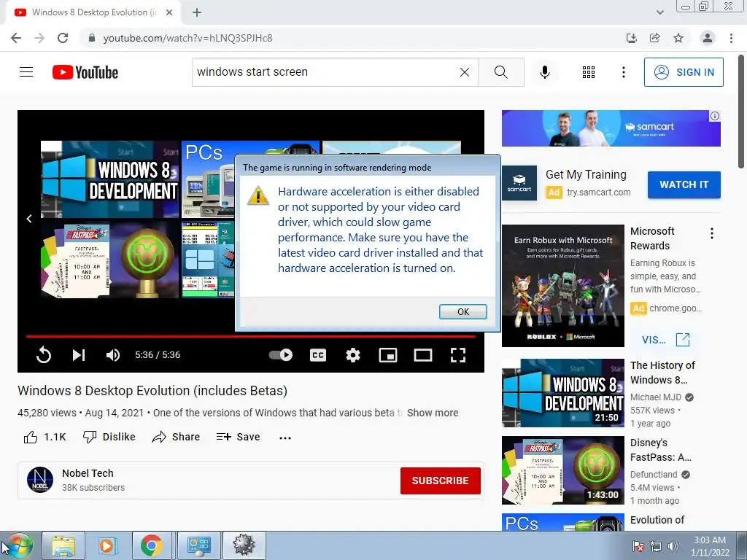
Task: Bookmark this page with the star
Action: tap(678, 38)
